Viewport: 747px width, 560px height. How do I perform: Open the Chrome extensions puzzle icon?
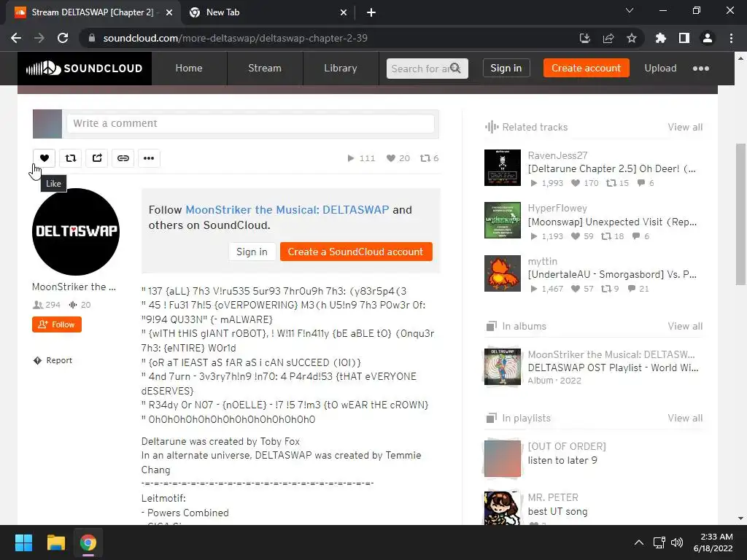pos(661,38)
